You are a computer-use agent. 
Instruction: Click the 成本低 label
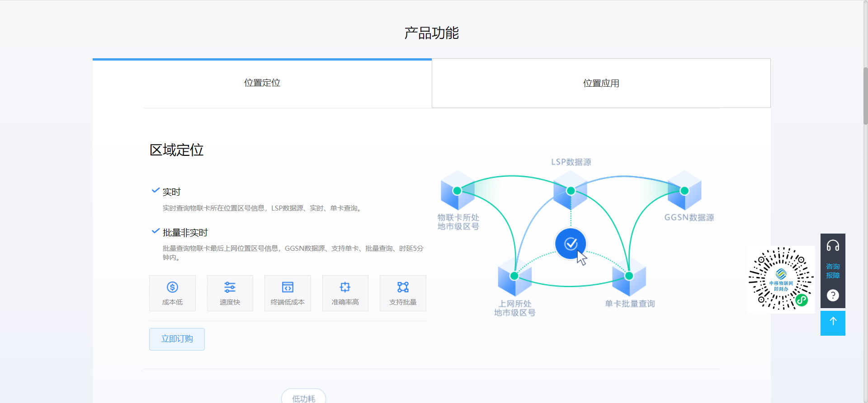point(172,302)
